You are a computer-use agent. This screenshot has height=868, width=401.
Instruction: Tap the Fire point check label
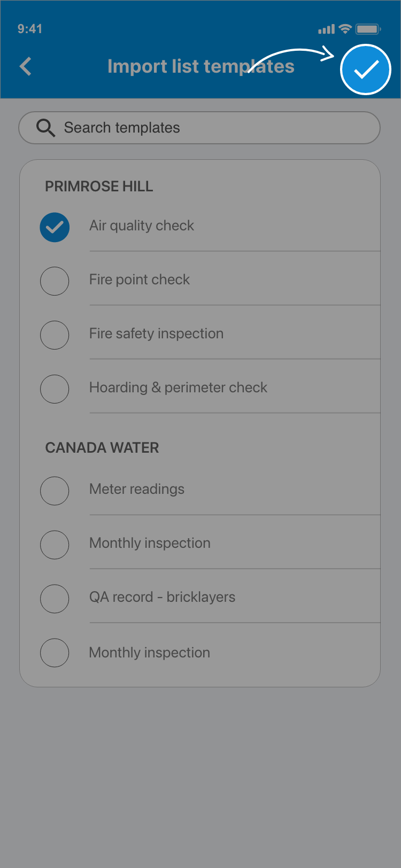[x=140, y=280]
